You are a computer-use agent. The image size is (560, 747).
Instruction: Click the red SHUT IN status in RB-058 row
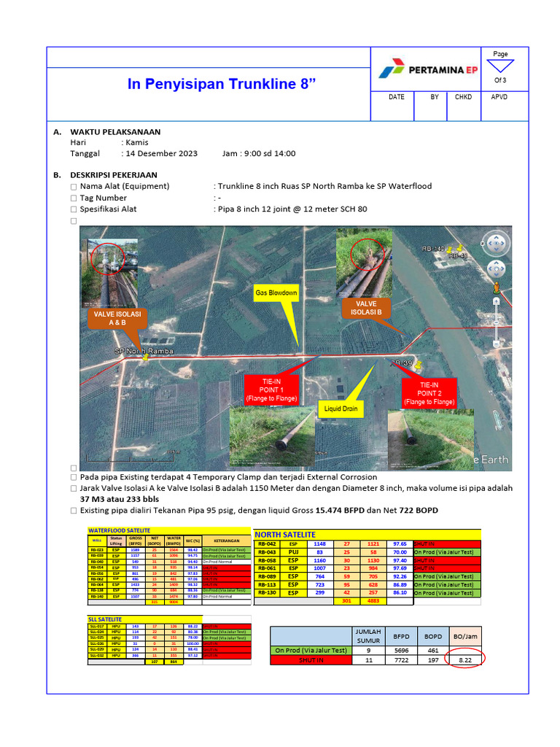[447, 561]
